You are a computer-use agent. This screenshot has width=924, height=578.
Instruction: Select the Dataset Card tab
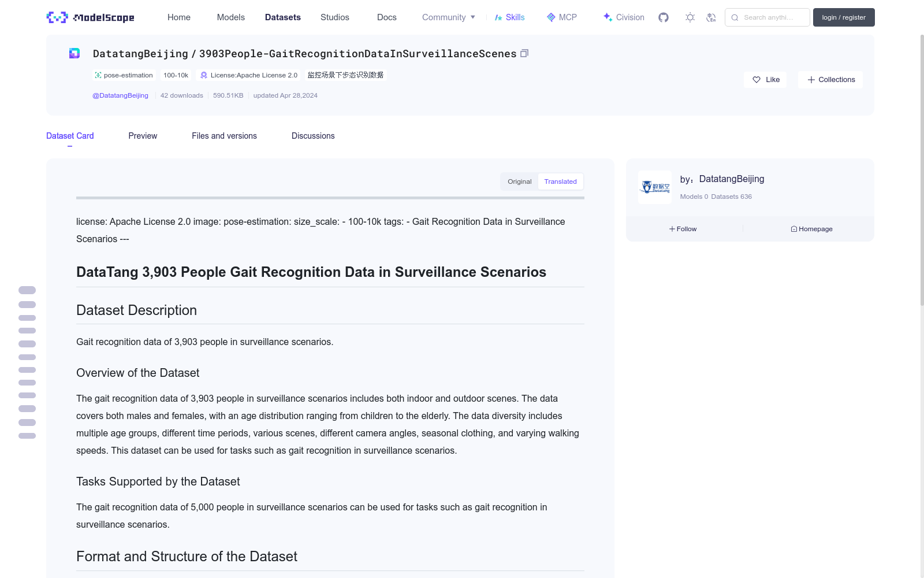point(70,136)
